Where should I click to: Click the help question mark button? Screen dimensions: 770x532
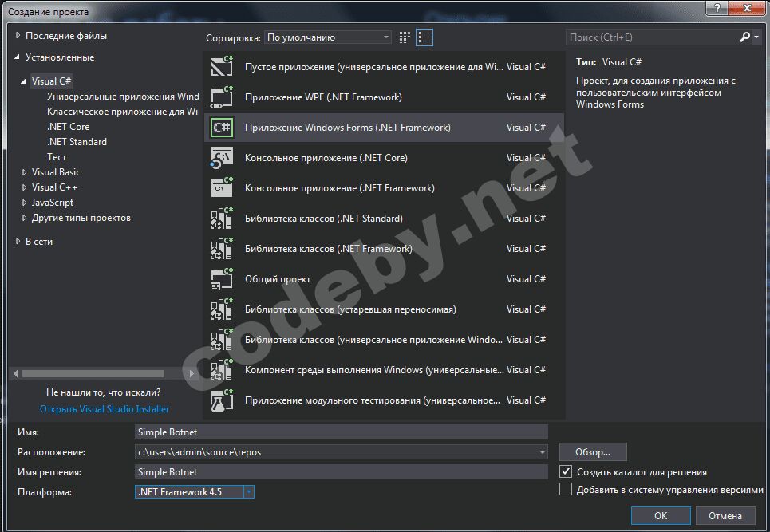[x=717, y=7]
